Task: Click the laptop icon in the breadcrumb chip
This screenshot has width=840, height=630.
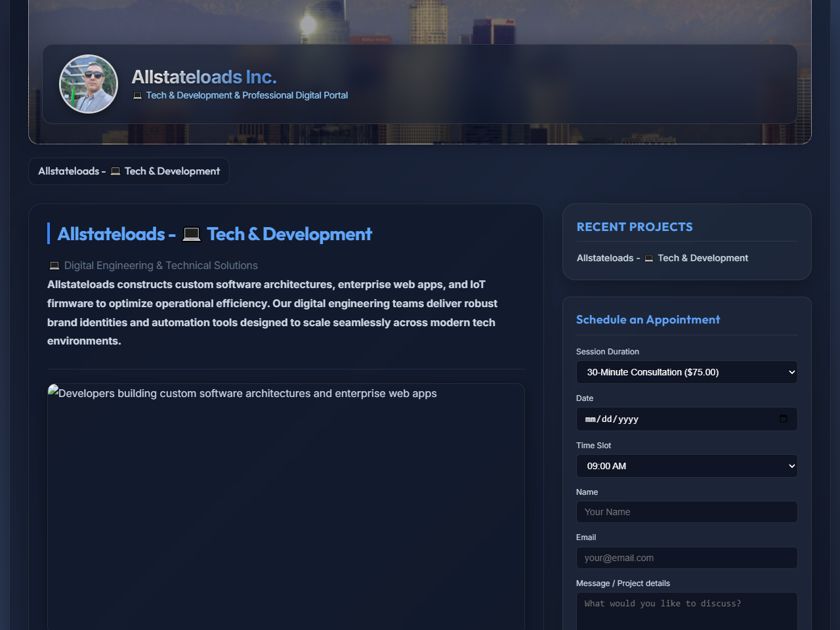Action: pos(115,171)
